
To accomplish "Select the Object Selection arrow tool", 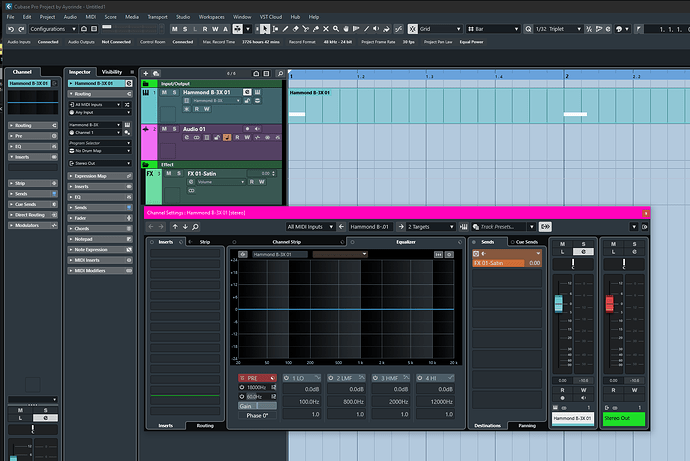I will [x=264, y=29].
